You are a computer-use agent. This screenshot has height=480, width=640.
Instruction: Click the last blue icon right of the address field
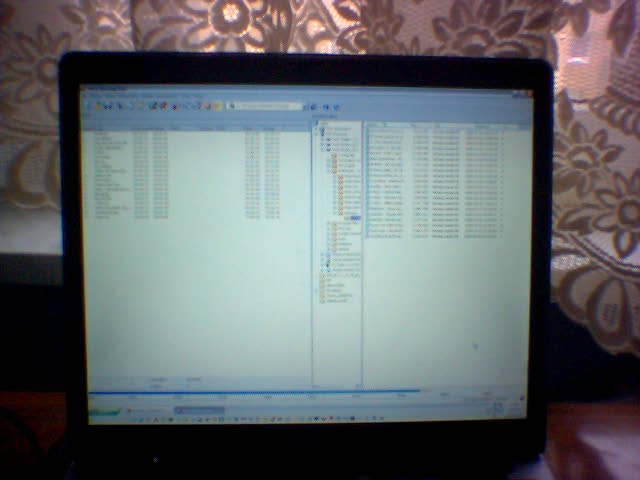click(x=337, y=106)
